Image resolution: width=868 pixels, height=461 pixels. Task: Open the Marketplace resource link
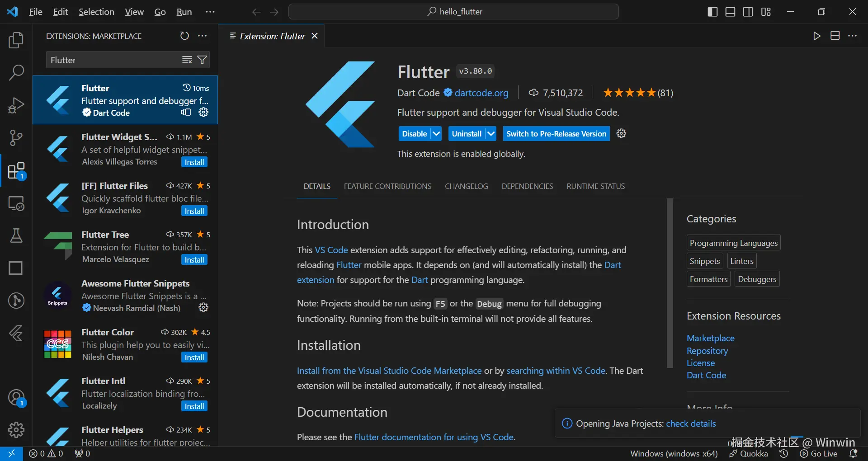point(710,338)
